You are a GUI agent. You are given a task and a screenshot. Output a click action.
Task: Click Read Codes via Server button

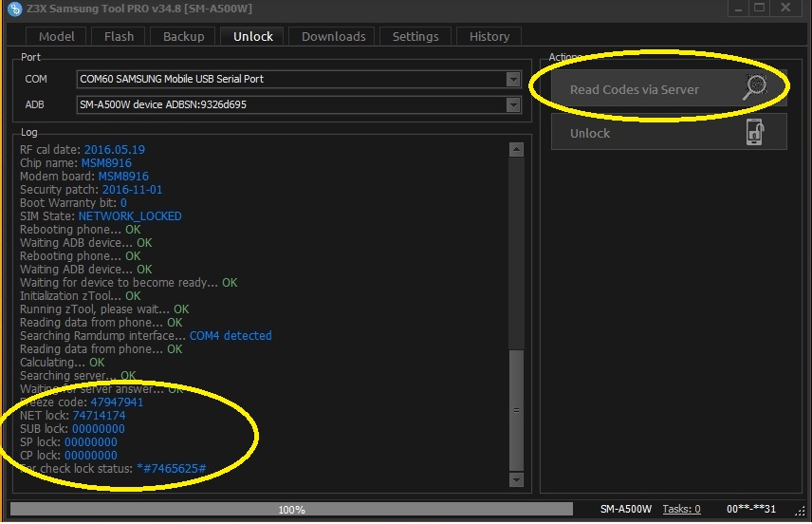(x=669, y=89)
